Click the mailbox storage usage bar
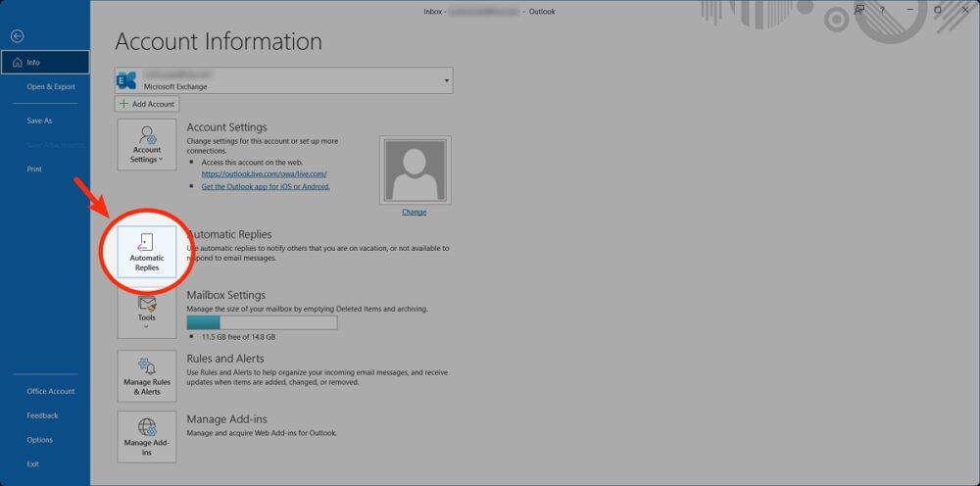The image size is (980, 486). pyautogui.click(x=262, y=322)
